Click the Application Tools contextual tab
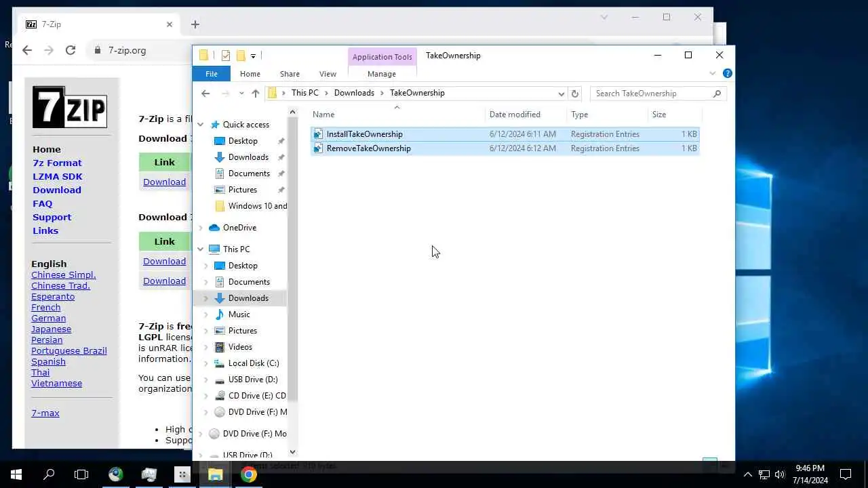 [x=382, y=57]
